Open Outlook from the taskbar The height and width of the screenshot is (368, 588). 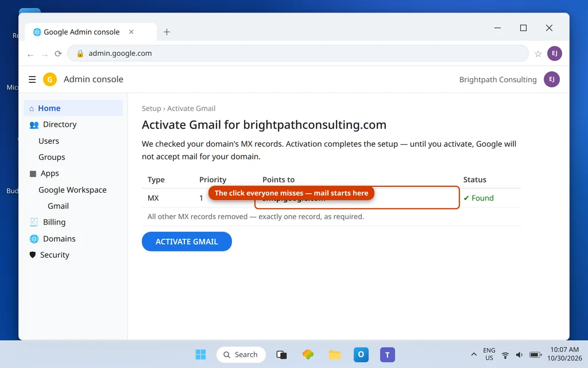pos(361,354)
